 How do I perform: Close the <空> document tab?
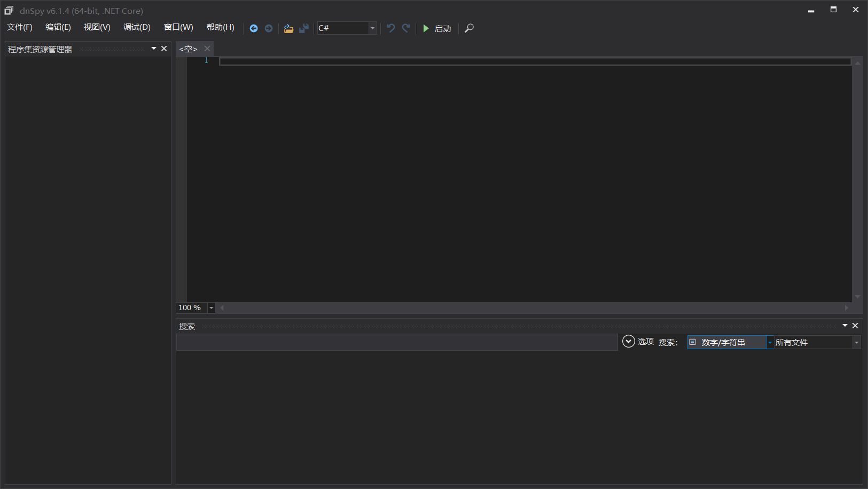[x=207, y=49]
